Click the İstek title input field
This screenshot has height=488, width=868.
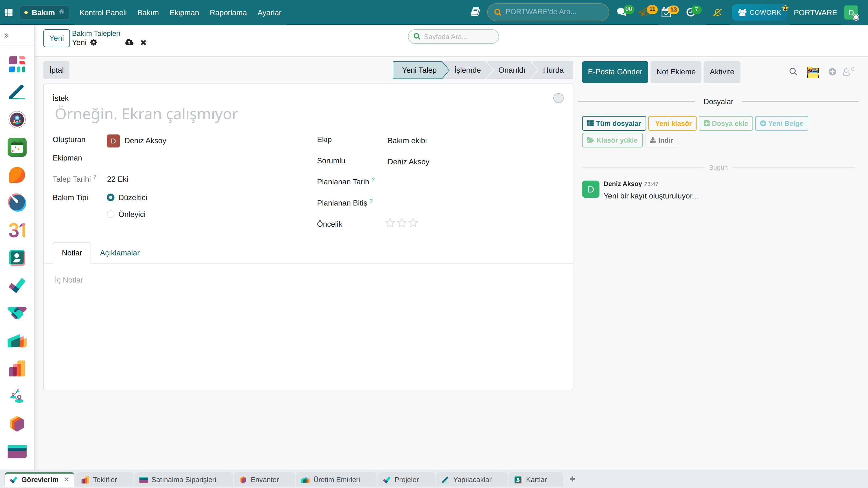coord(300,114)
